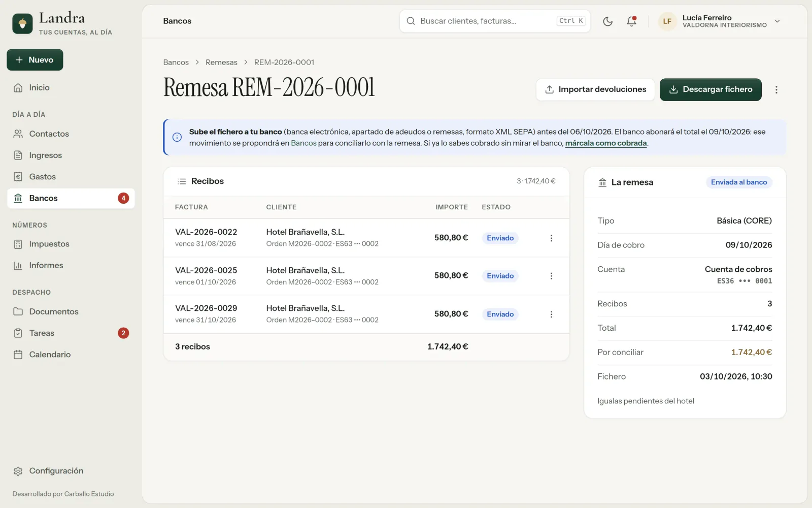Image resolution: width=812 pixels, height=508 pixels.
Task: Open row menu for invoice VAL-2026-0025
Action: click(x=551, y=276)
